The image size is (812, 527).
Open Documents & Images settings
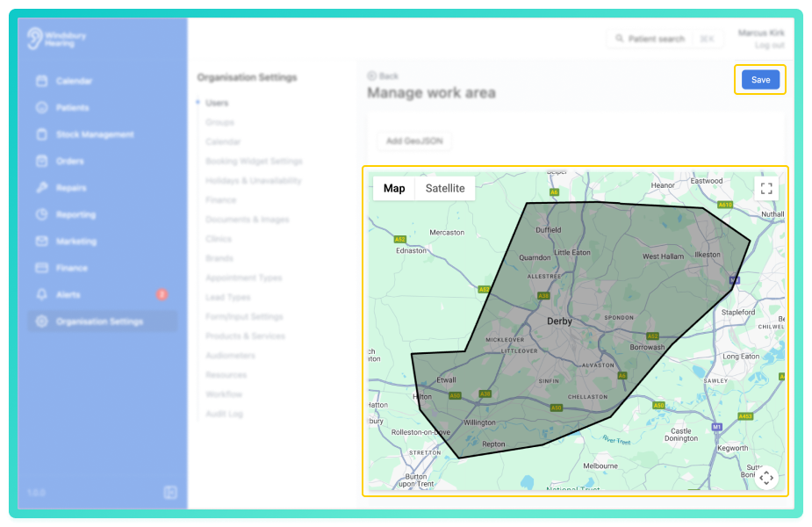(247, 220)
